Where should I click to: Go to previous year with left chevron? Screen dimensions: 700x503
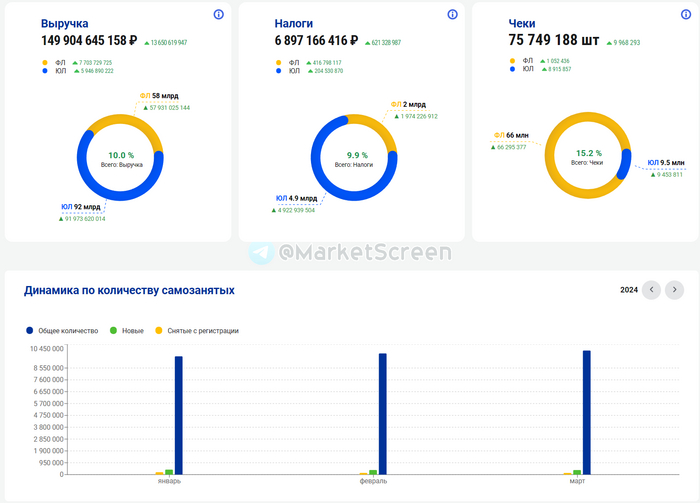(651, 290)
